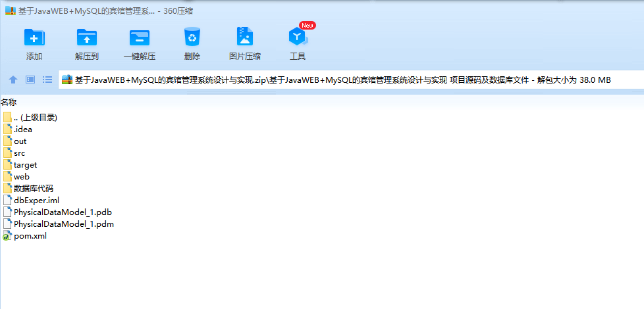Click the archive icon in the path bar
644x309 pixels.
[x=67, y=80]
